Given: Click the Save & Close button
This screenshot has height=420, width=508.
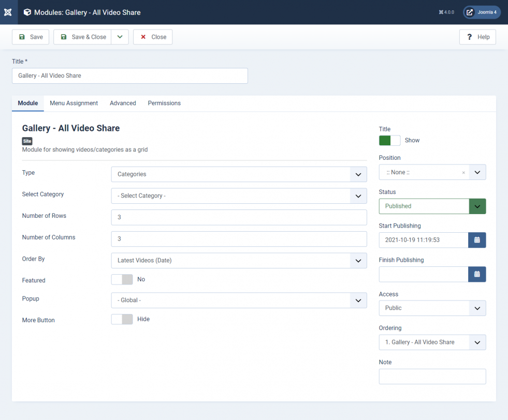Looking at the screenshot, I should 83,37.
